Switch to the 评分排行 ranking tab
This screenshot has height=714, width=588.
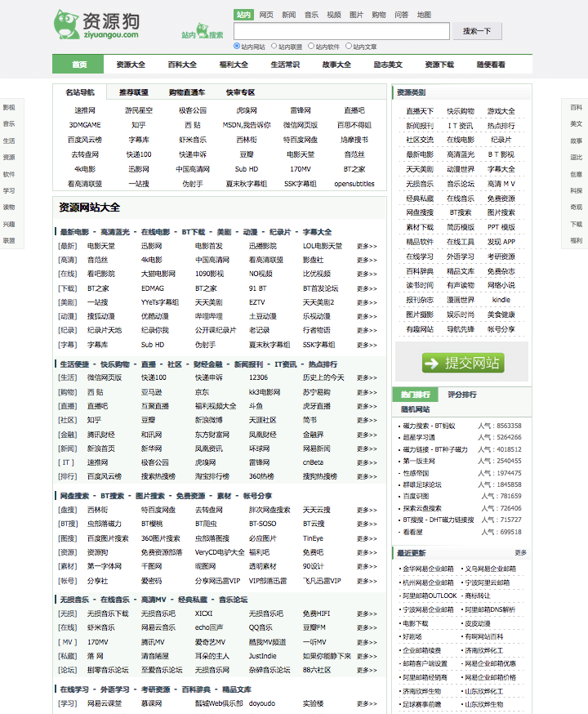point(462,395)
